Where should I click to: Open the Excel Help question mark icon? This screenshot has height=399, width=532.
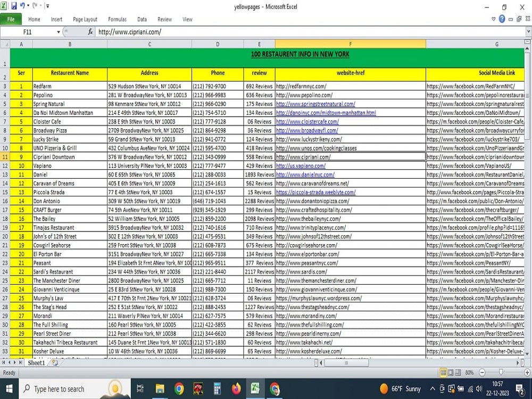(x=502, y=19)
